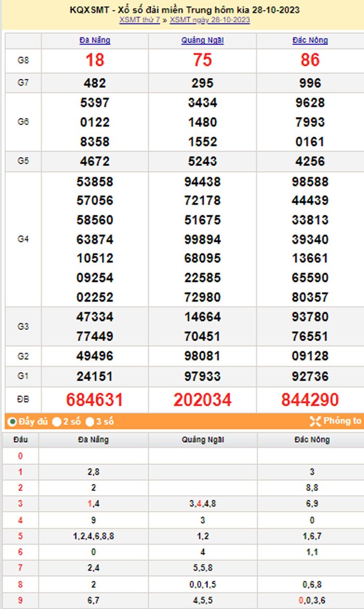Click the G7 result 996
The image size is (364, 609).
point(310,83)
